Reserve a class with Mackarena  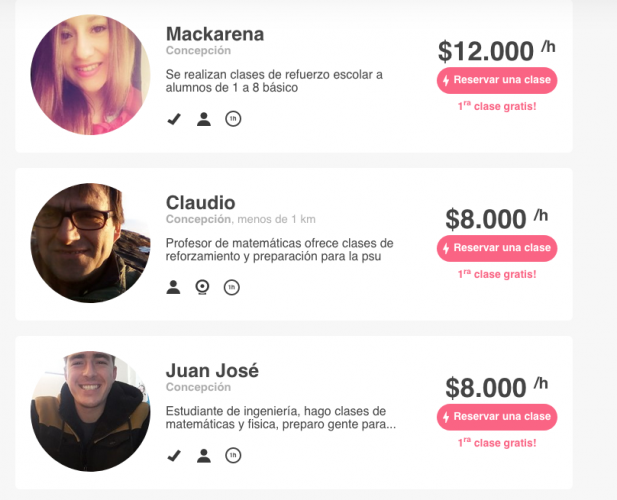pos(497,80)
